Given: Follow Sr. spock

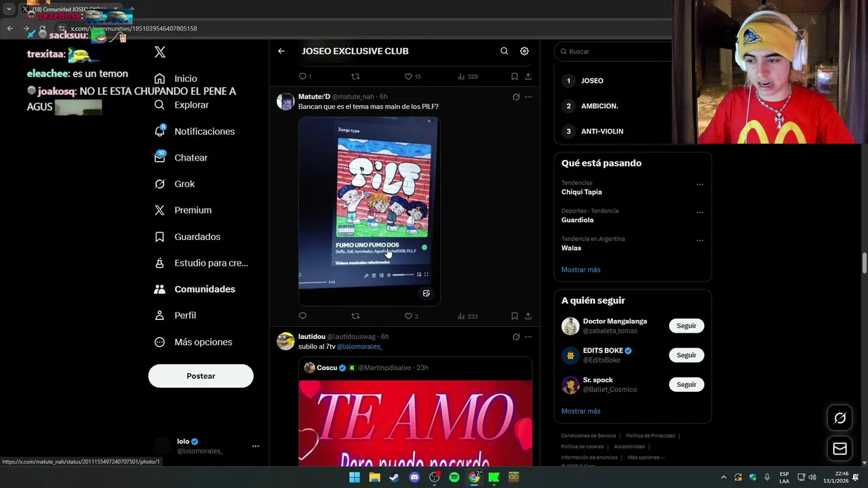Looking at the screenshot, I should coord(686,384).
